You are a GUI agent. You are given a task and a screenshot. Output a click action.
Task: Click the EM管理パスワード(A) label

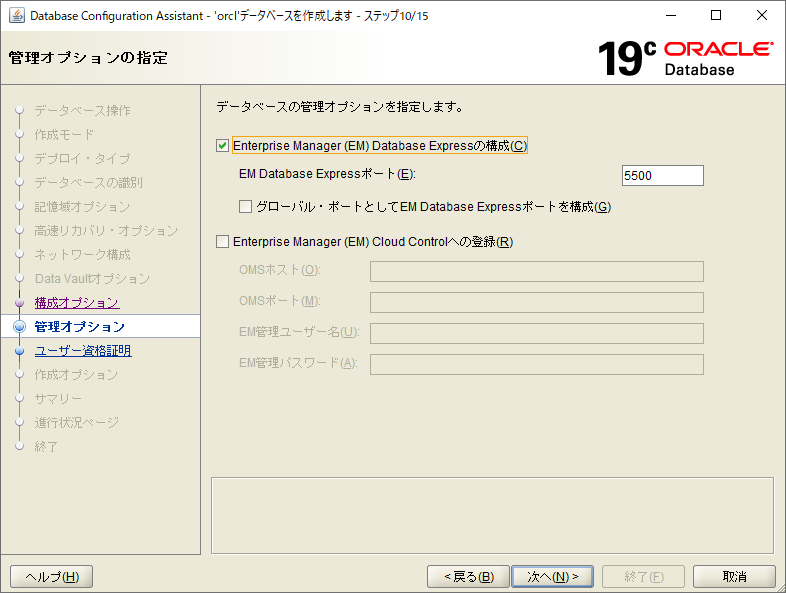(298, 363)
